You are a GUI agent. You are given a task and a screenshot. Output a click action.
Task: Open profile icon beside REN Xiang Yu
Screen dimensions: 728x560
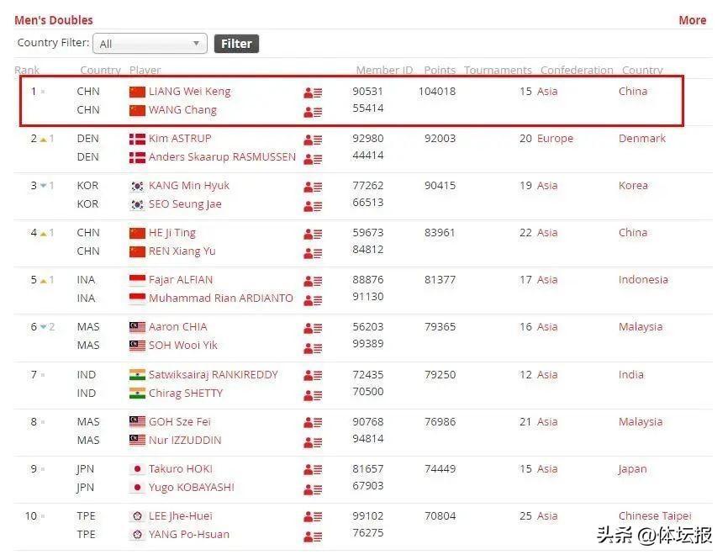point(313,252)
